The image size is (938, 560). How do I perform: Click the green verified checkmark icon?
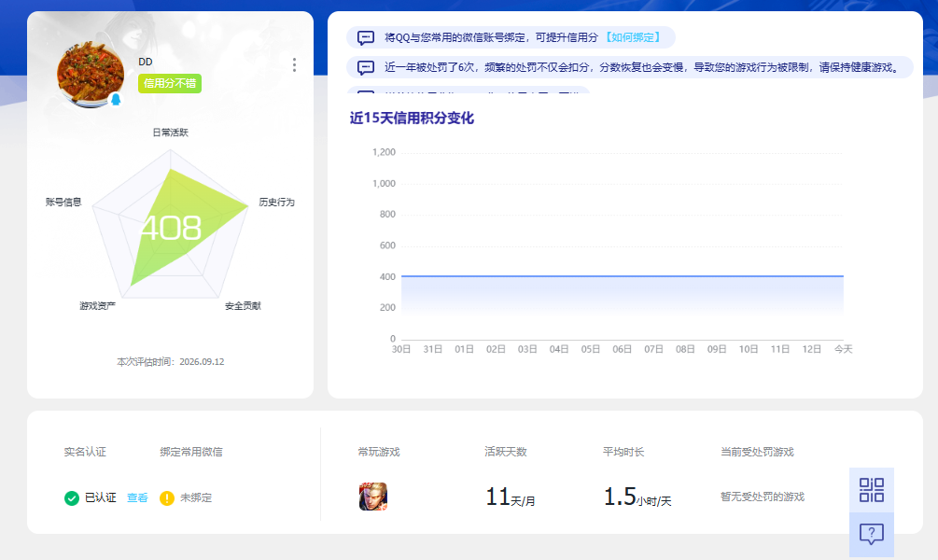pyautogui.click(x=72, y=497)
